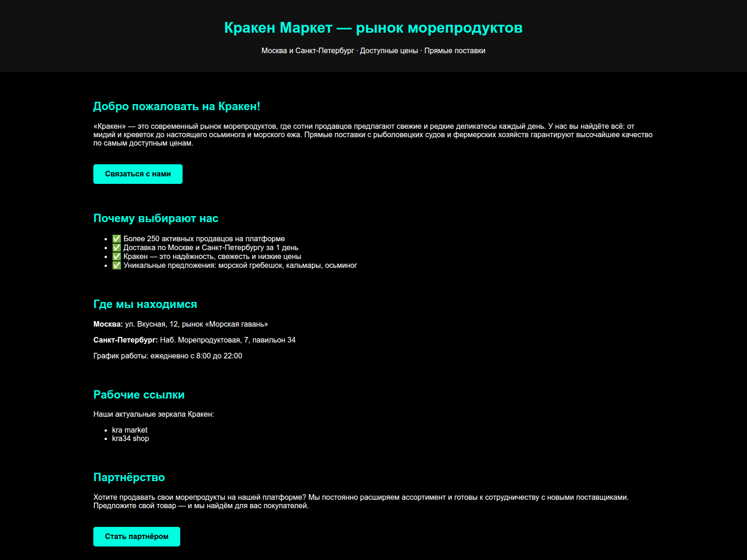The width and height of the screenshot is (747, 560).
Task: Click the "Связаться с нами" button
Action: (x=138, y=174)
